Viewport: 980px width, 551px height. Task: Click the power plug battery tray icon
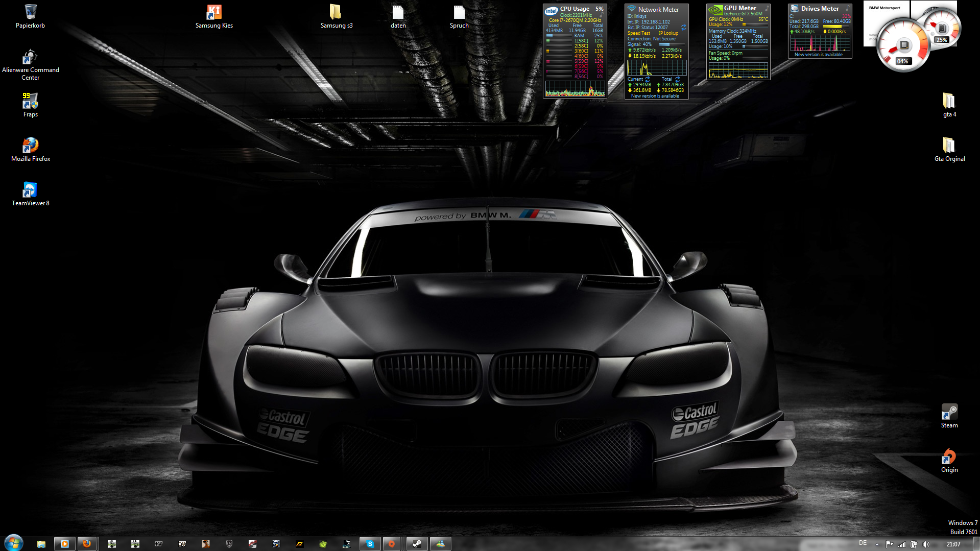pos(914,544)
